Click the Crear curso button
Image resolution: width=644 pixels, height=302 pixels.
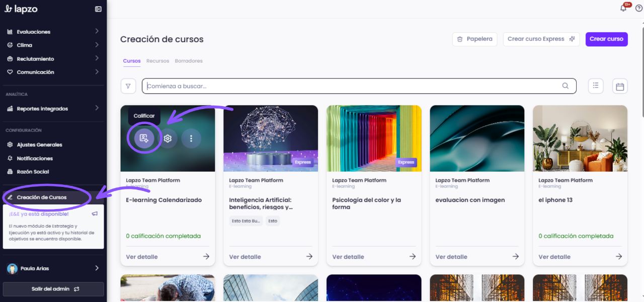coord(607,39)
